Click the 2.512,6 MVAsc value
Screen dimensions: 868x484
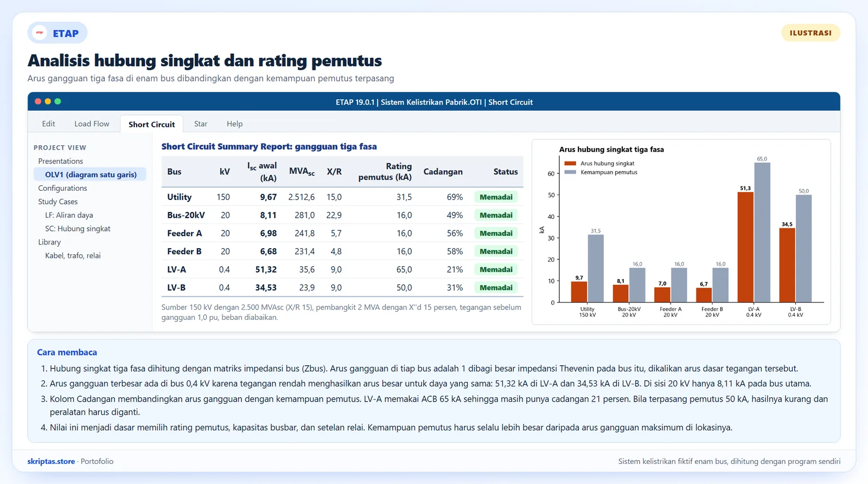pos(301,197)
